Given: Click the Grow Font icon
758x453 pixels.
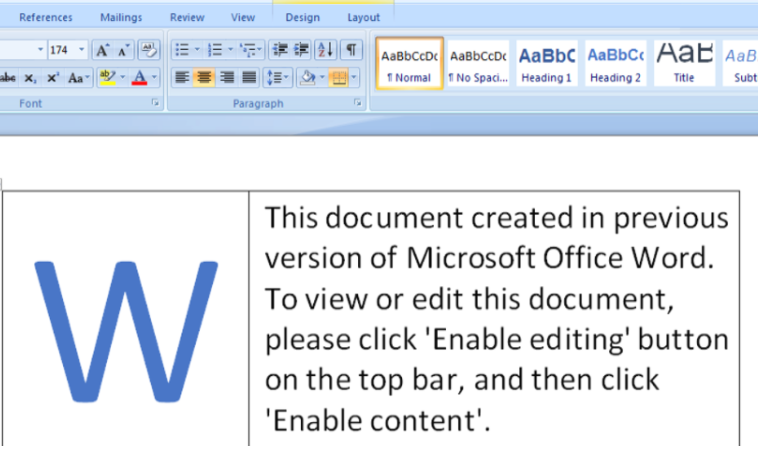Looking at the screenshot, I should click(103, 50).
